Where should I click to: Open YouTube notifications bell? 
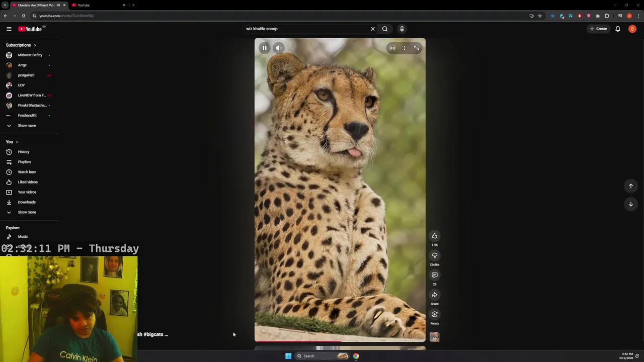618,29
